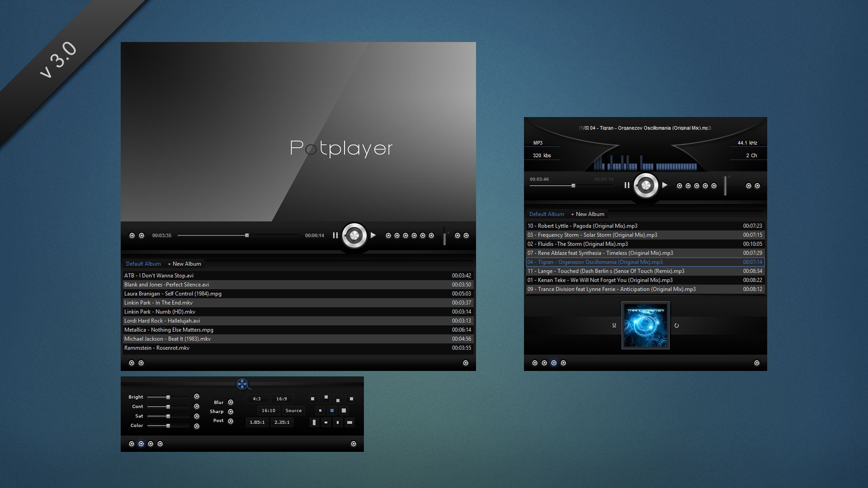Viewport: 868px width, 488px height.
Task: Adjust the Sat slider handle
Action: click(x=168, y=416)
